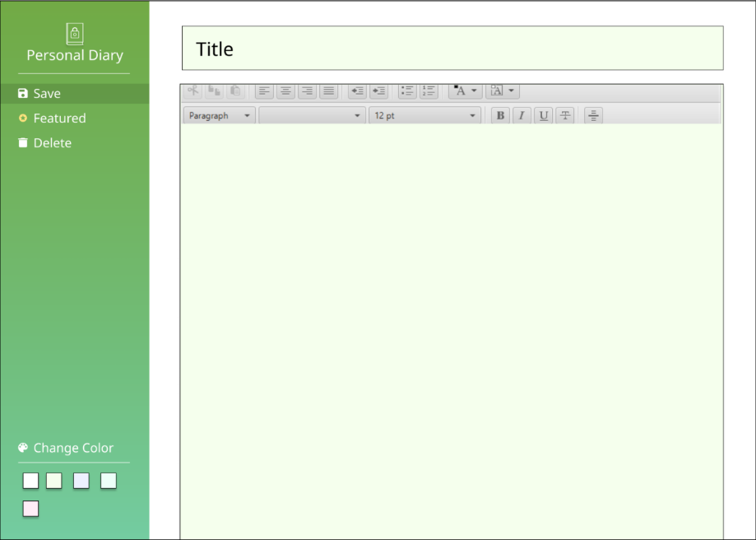Open the text color dropdown
This screenshot has width=756, height=540.
tap(464, 91)
